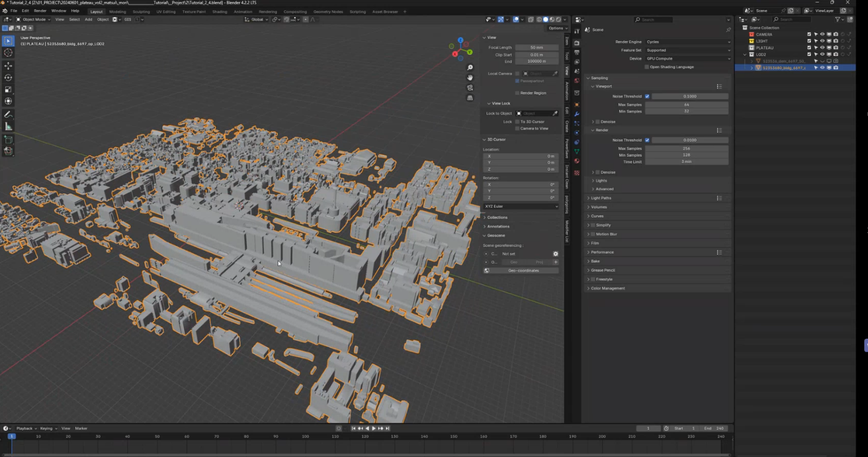Click the viewport zoom magnifier icon
Viewport: 868px width, 457px height.
tap(470, 68)
